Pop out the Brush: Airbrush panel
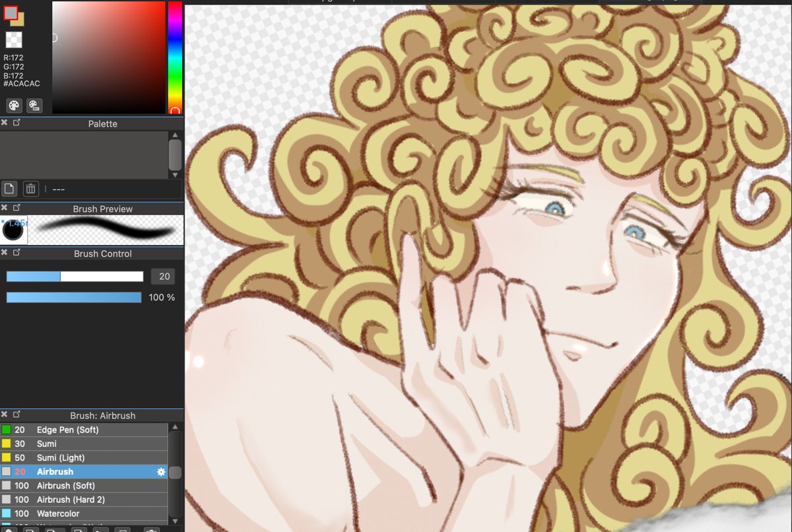This screenshot has height=532, width=792. coord(17,415)
